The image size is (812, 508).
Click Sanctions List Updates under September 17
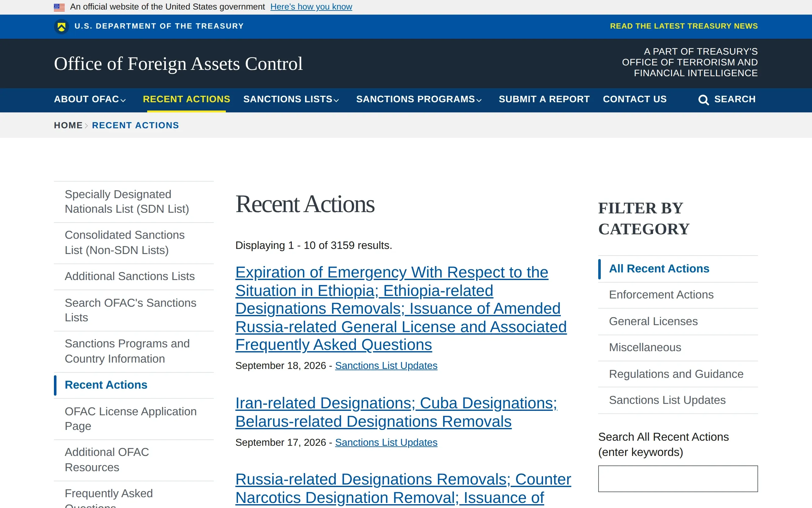[386, 443]
